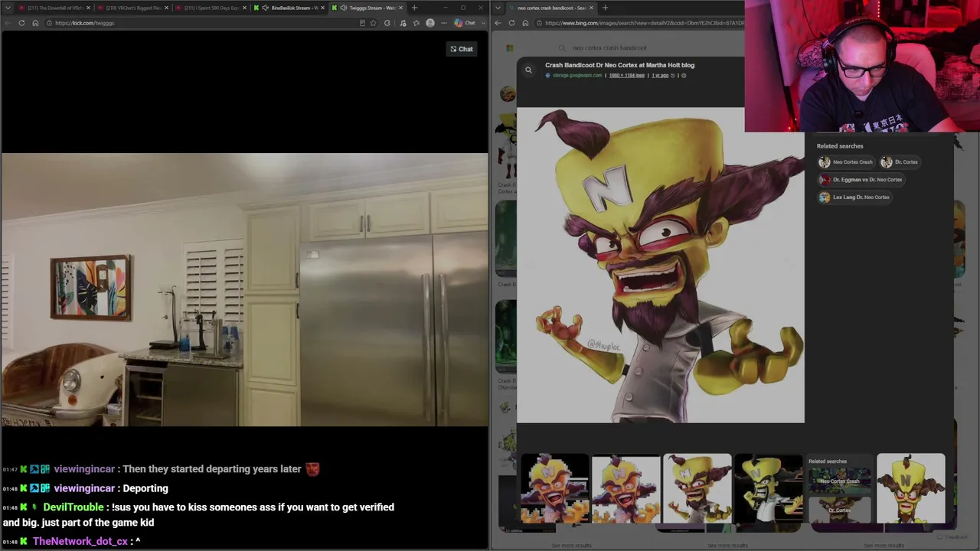Open TheNetwork_dot_cx chat username

pyautogui.click(x=80, y=541)
